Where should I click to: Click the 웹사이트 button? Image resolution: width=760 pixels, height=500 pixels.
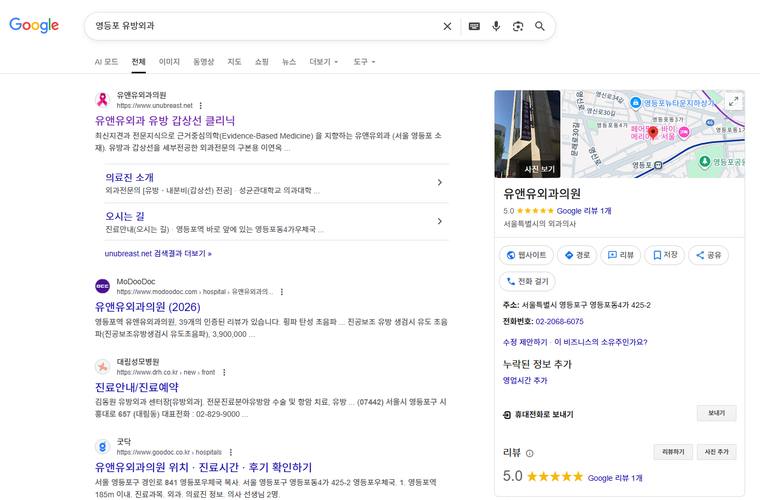[526, 255]
